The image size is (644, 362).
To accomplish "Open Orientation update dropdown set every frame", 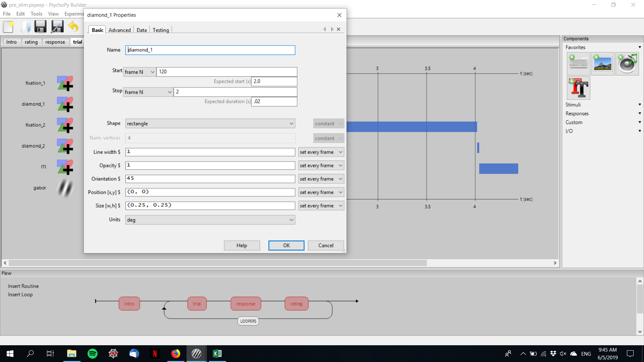I will 321,179.
